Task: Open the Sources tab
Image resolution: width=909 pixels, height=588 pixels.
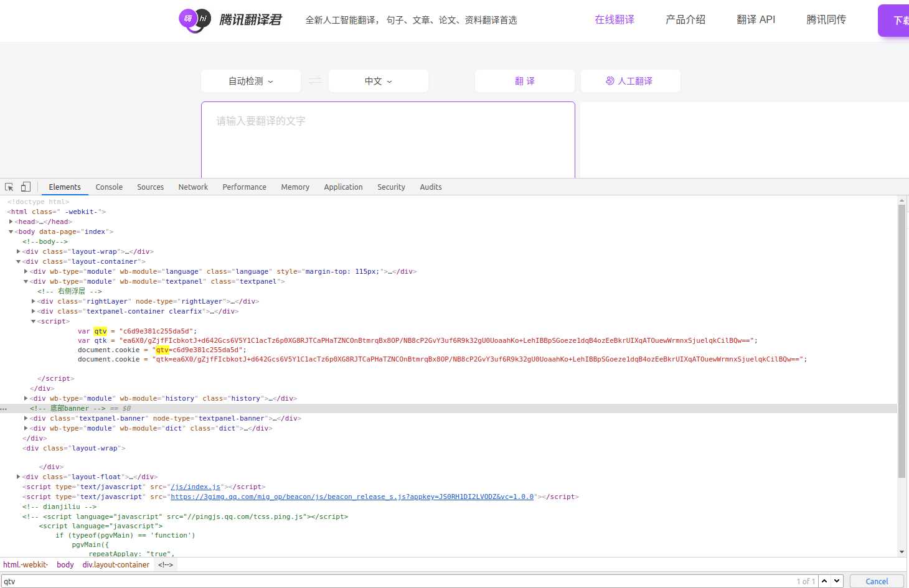Action: point(150,187)
